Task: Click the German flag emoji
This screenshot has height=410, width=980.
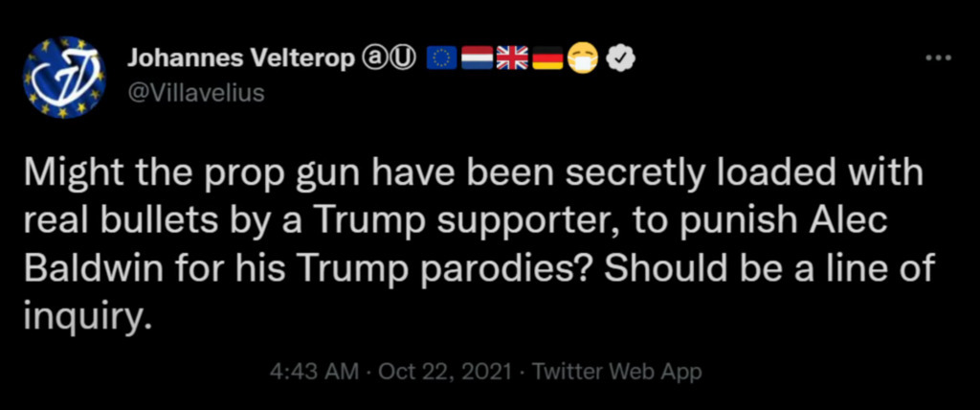Action: [x=546, y=60]
